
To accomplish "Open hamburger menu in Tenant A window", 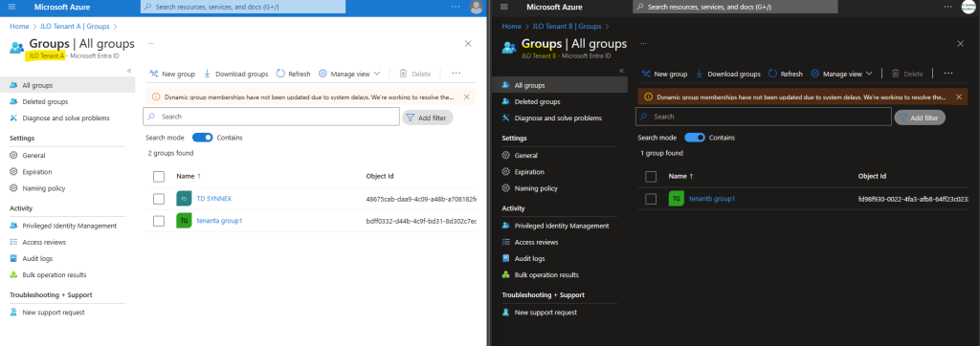I will click(x=11, y=7).
